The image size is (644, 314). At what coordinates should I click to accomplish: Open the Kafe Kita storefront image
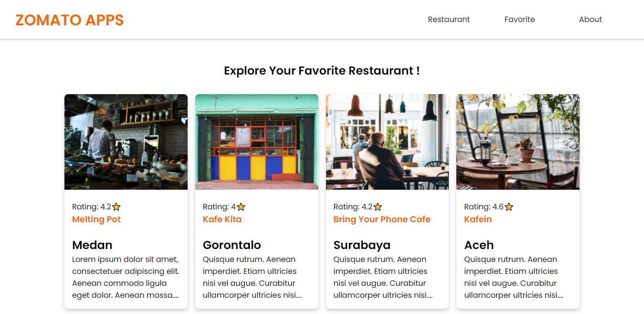coord(257,142)
